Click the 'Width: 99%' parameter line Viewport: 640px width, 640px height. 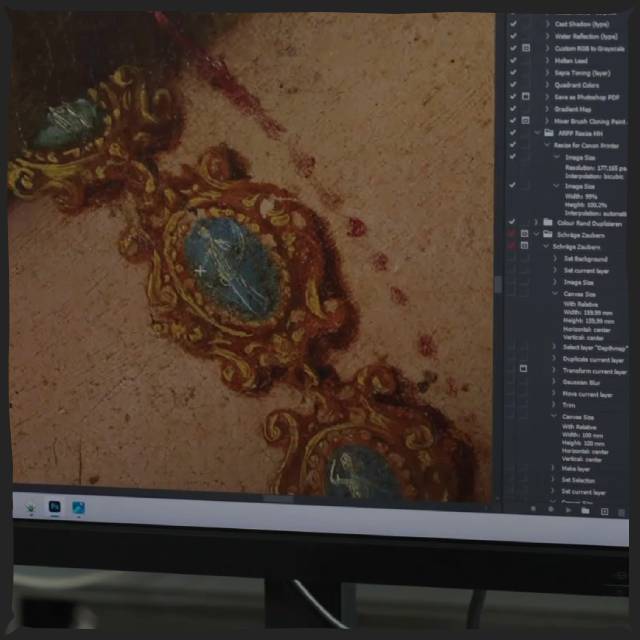click(x=581, y=196)
